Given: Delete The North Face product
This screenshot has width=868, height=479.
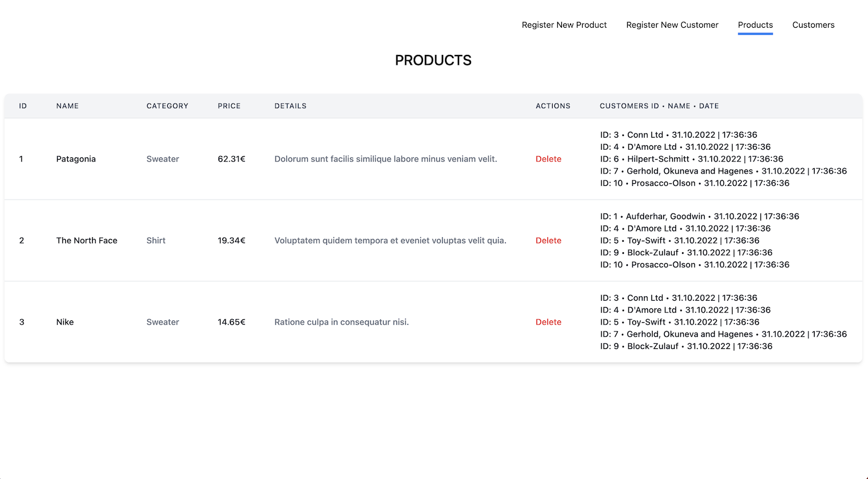Looking at the screenshot, I should [x=549, y=241].
